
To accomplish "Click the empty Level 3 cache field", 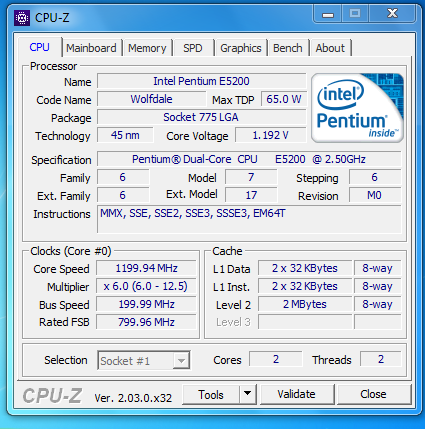I will point(305,322).
